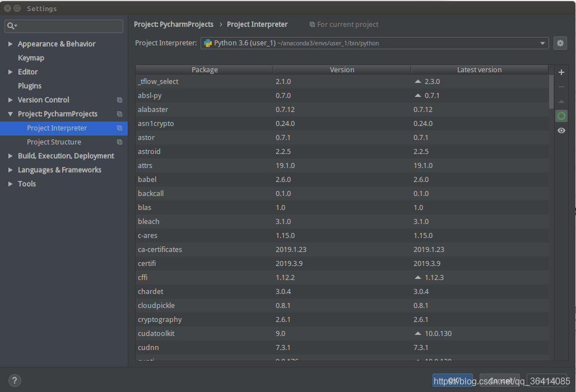
Task: Select the cudnn package row
Action: tap(342, 347)
